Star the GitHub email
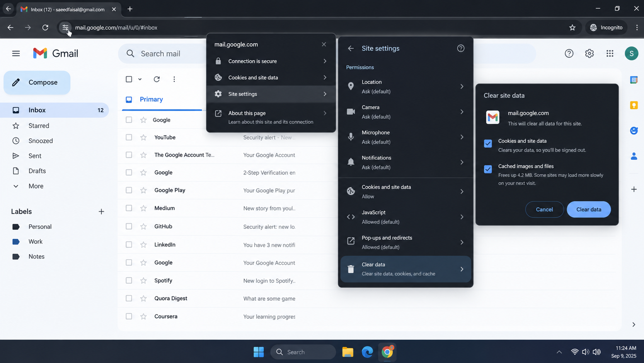This screenshot has height=363, width=644. [x=143, y=226]
